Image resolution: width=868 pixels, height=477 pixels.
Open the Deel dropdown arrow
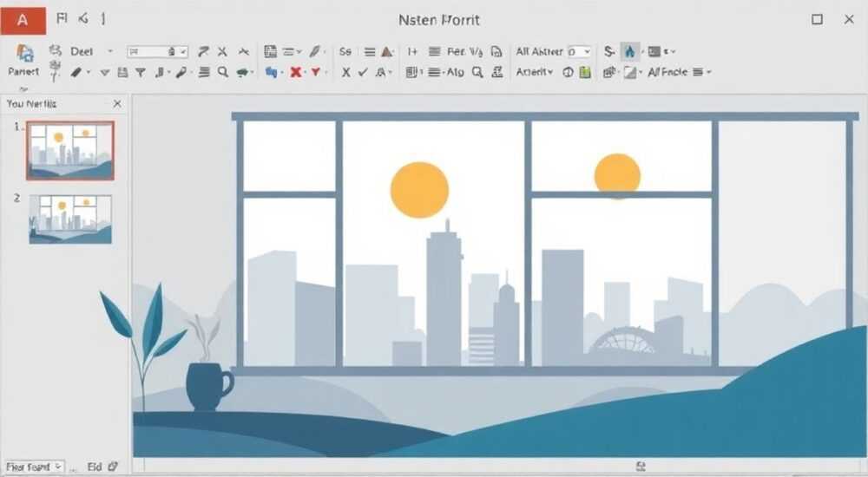110,51
